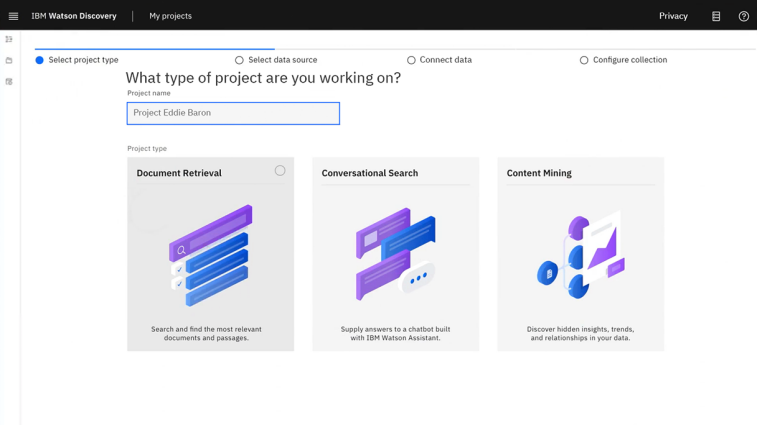The height and width of the screenshot is (425, 757).
Task: Click the third left sidebar icon
Action: (9, 82)
